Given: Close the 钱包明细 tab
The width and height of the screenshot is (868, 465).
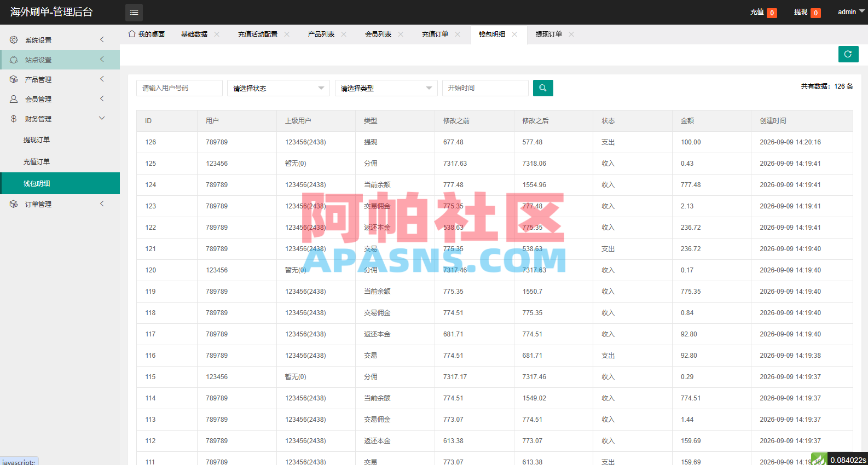Looking at the screenshot, I should point(514,34).
